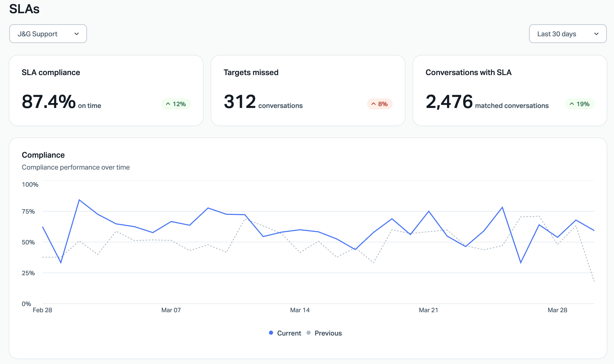
Task: Select the SLA compliance card
Action: pyautogui.click(x=106, y=90)
